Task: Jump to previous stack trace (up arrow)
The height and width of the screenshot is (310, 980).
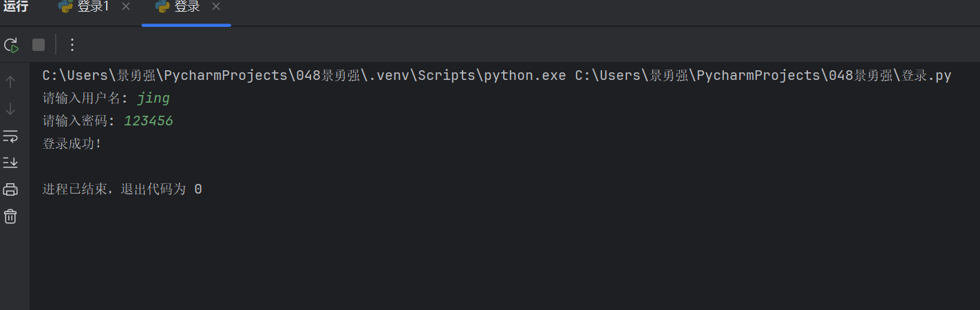Action: tap(10, 83)
